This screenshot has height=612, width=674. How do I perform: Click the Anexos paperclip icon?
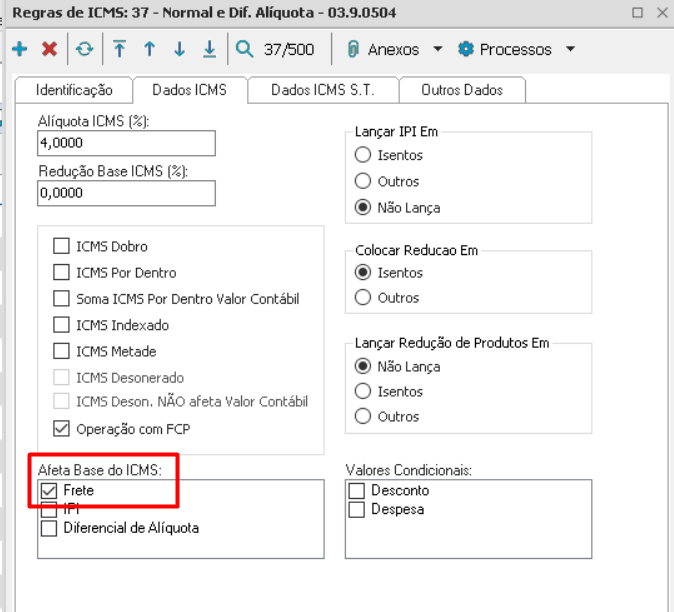(x=352, y=49)
